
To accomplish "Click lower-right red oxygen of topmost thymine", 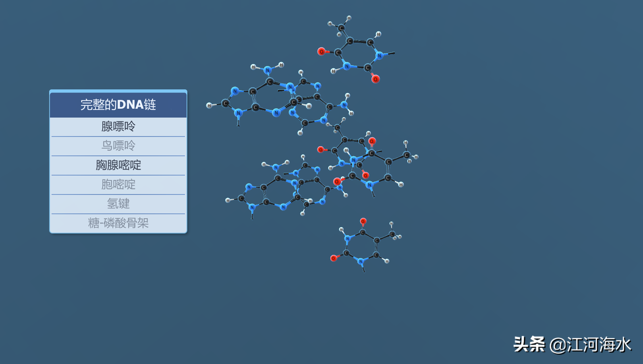I will pos(375,79).
